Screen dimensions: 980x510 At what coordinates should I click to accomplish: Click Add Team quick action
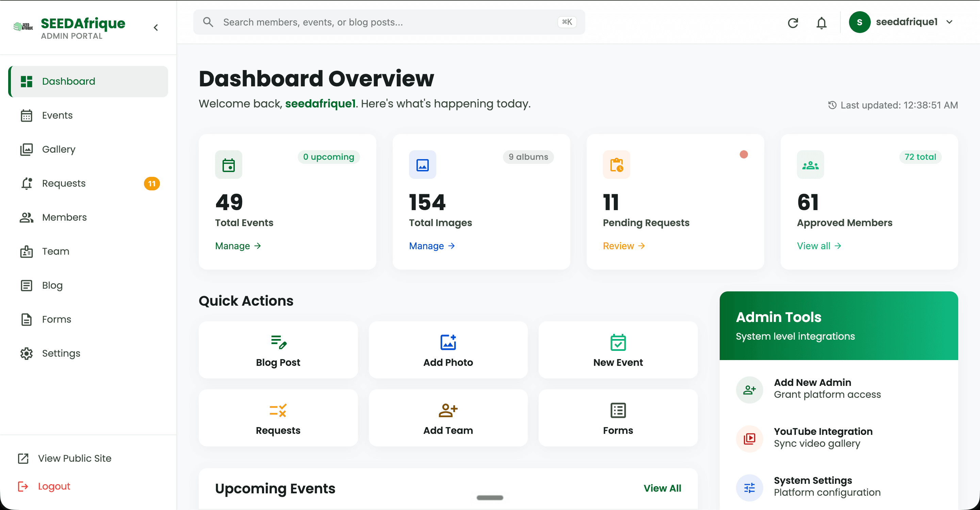pos(448,418)
